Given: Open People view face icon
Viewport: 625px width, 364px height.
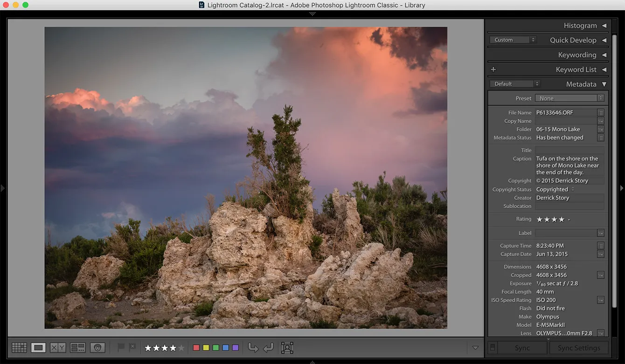Looking at the screenshot, I should [97, 348].
